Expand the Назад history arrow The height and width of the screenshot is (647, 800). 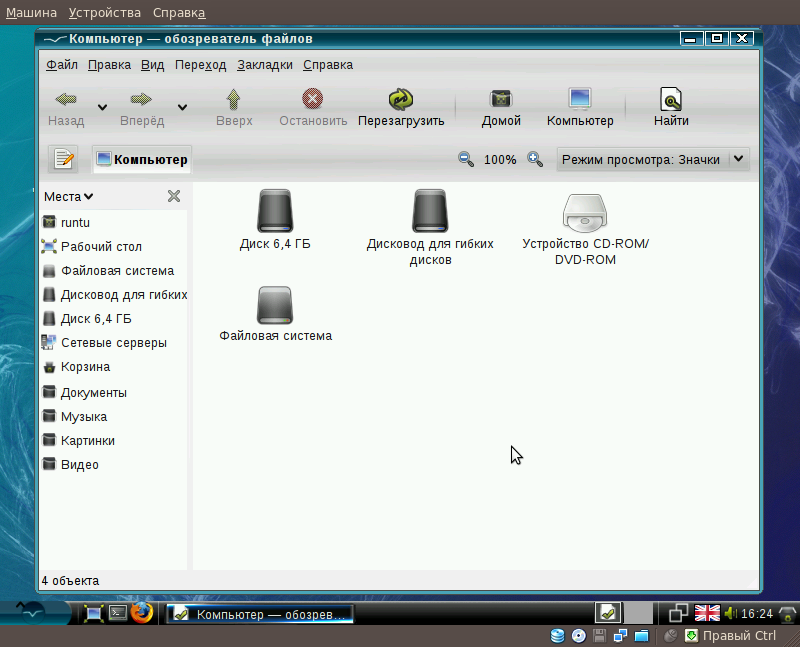coord(100,106)
